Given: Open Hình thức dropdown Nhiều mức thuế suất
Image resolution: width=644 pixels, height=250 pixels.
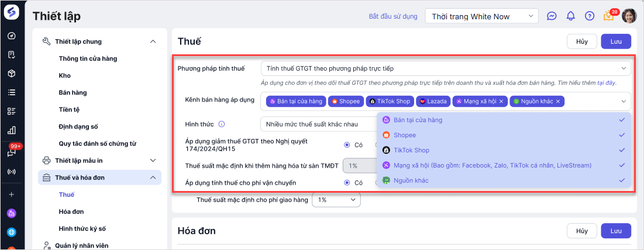Looking at the screenshot, I should pyautogui.click(x=318, y=124).
